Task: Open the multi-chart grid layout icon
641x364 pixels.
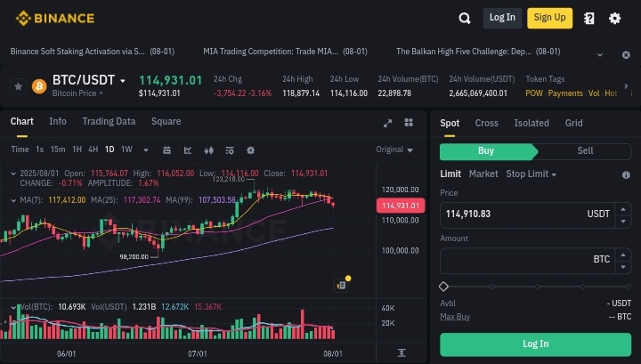Action: click(x=409, y=123)
